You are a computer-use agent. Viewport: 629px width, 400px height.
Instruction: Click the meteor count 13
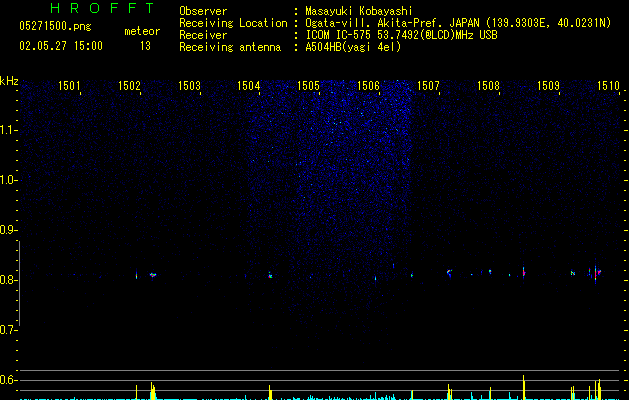click(x=145, y=46)
